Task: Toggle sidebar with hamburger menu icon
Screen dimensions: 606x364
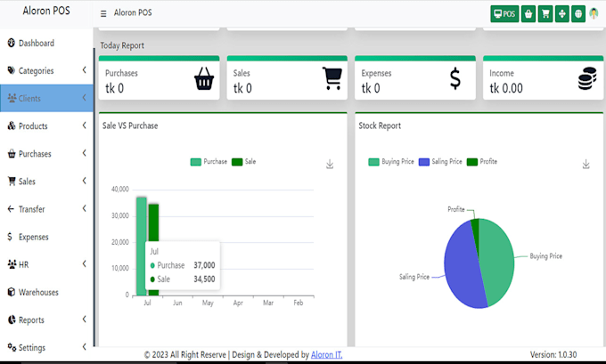Action: point(103,13)
